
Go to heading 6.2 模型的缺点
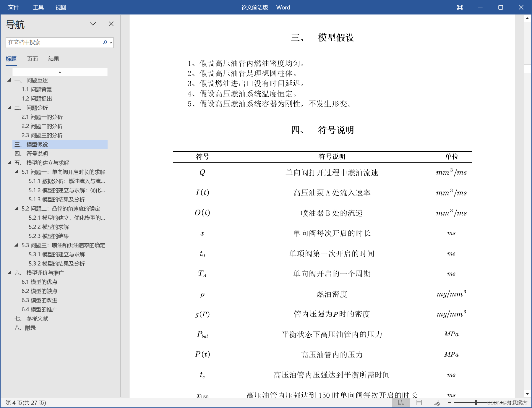39,291
